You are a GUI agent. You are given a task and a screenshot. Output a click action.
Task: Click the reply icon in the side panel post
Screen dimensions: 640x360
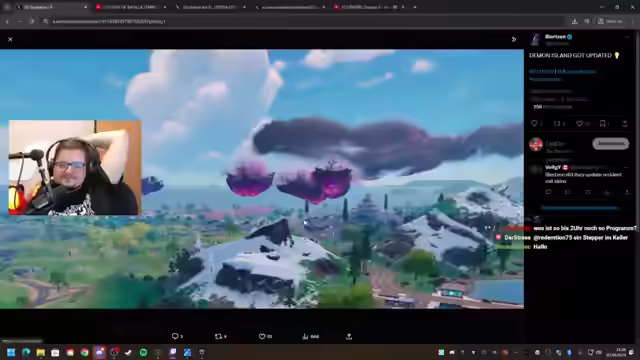(534, 124)
